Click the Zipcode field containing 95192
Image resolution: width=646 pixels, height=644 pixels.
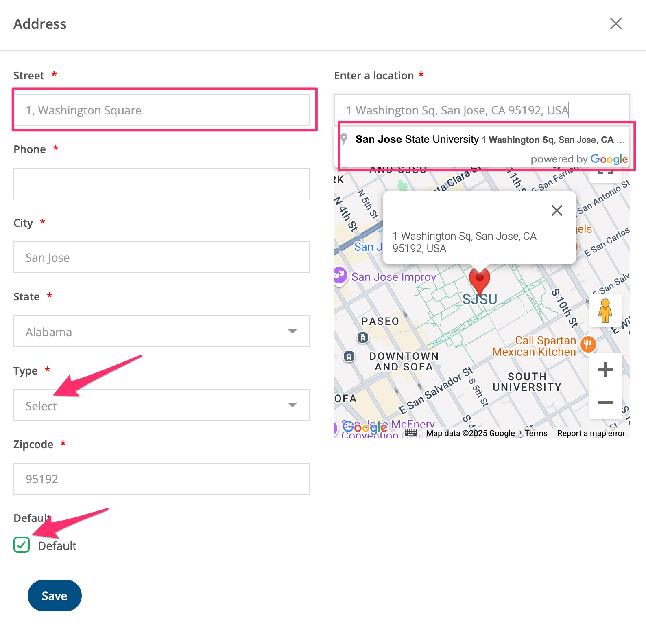(161, 479)
